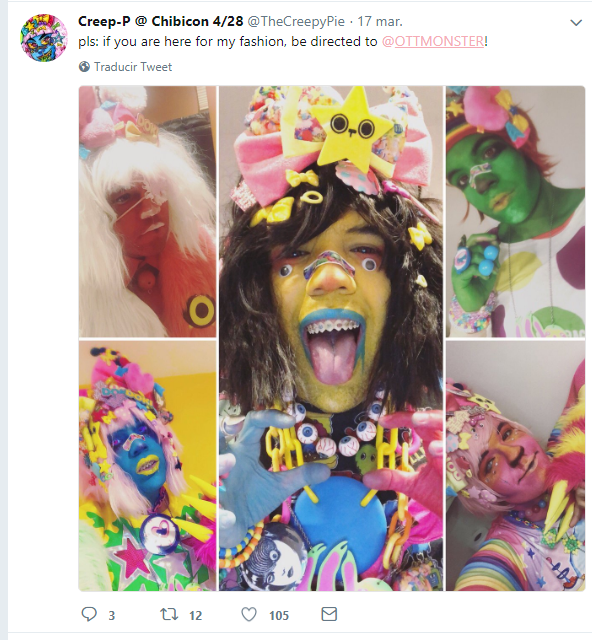Open the Creep-P @ Chibicon 4/28 display name
The width and height of the screenshot is (592, 640).
point(160,21)
